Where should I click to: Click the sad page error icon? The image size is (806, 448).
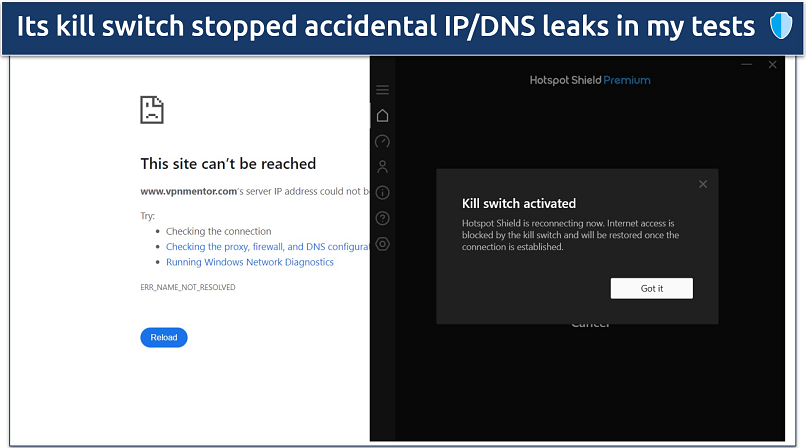pyautogui.click(x=152, y=109)
